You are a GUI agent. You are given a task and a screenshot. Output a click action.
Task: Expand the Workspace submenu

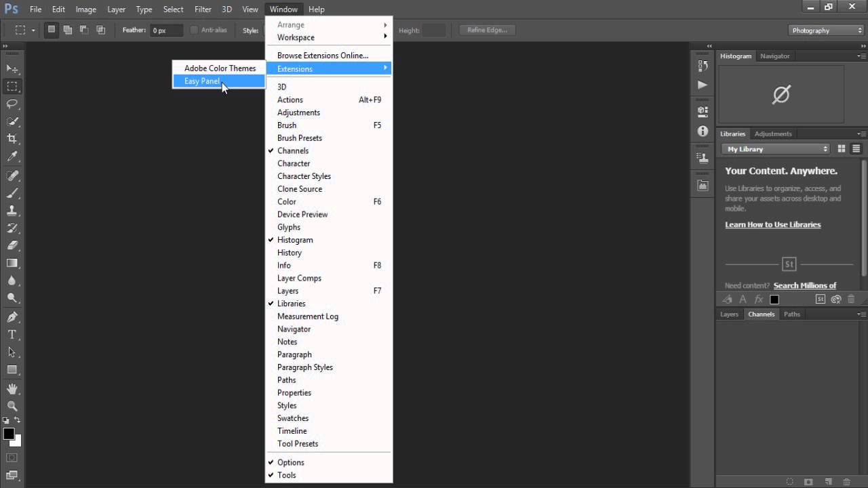[328, 37]
